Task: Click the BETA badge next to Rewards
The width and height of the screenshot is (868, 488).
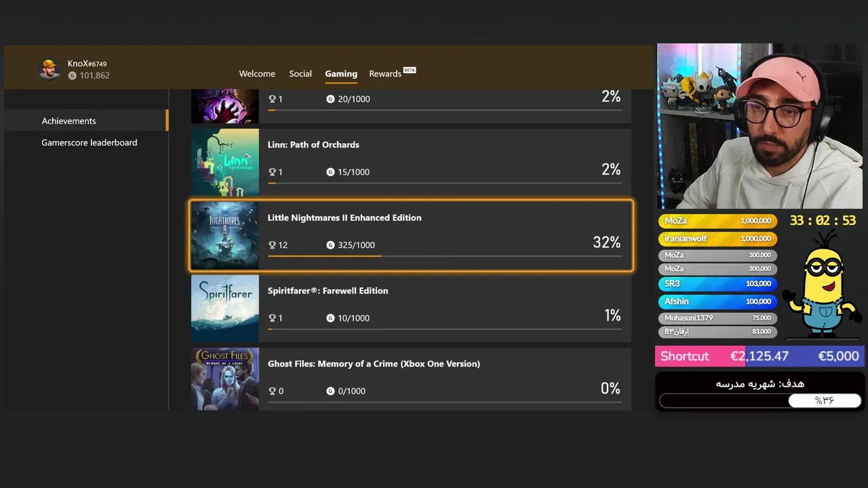Action: (410, 70)
